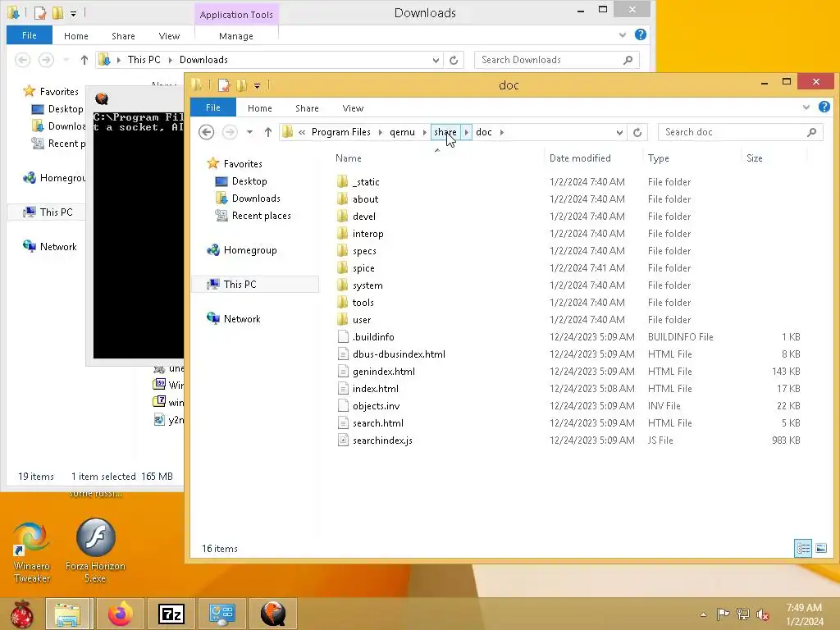Select the specs folder
Screen dimensions: 840x630
(x=364, y=251)
